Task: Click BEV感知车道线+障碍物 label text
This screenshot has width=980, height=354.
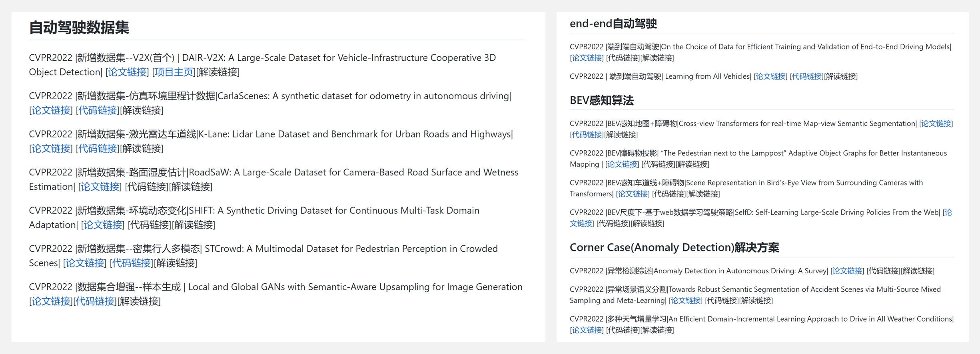Action: click(x=646, y=183)
